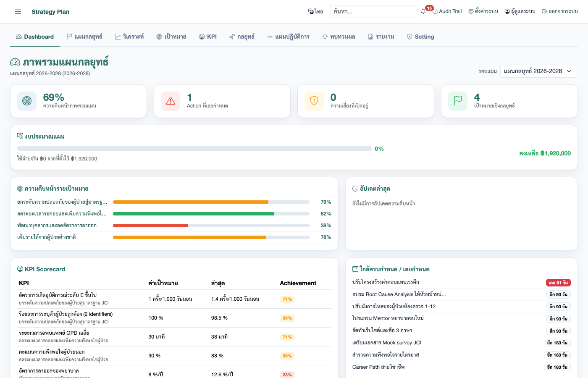Switch to กลยุทธ์ tab
Viewport: 588px width, 378px height.
242,37
